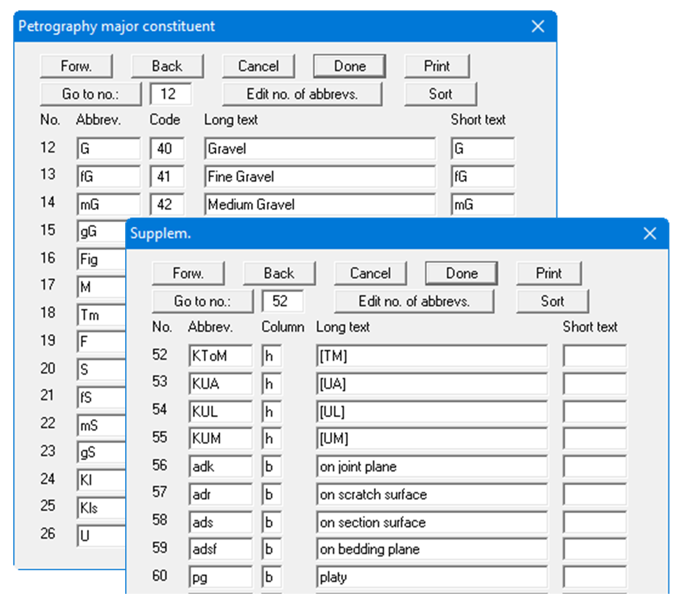700x610 pixels.
Task: Select the Gravel long text field
Action: coord(320,149)
